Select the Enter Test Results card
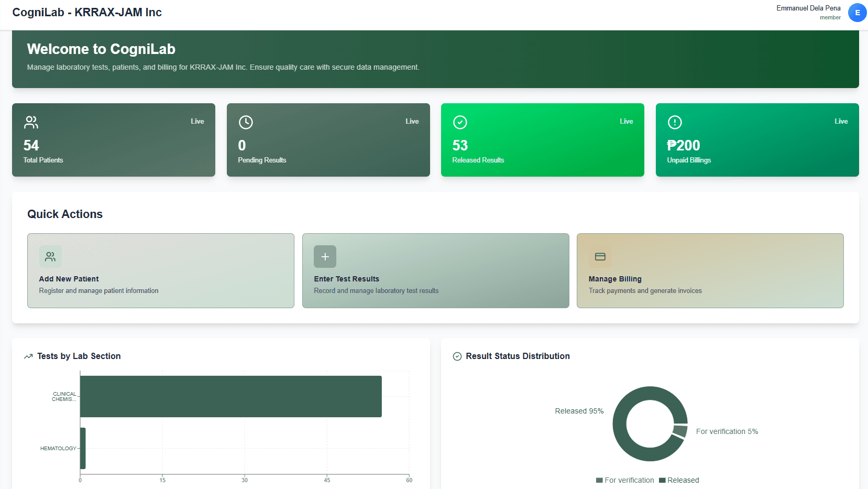The image size is (868, 489). point(435,271)
